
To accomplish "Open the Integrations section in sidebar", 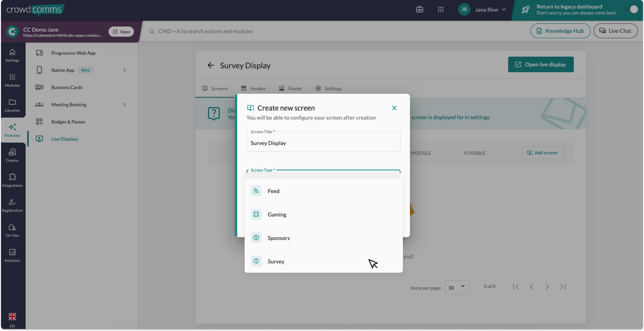I will [x=12, y=179].
